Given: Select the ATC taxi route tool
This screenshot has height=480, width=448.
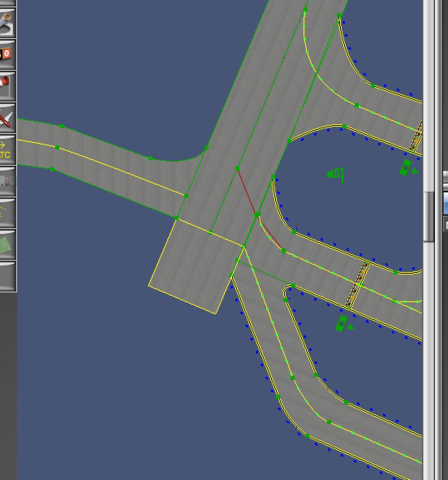Looking at the screenshot, I should (x=7, y=149).
